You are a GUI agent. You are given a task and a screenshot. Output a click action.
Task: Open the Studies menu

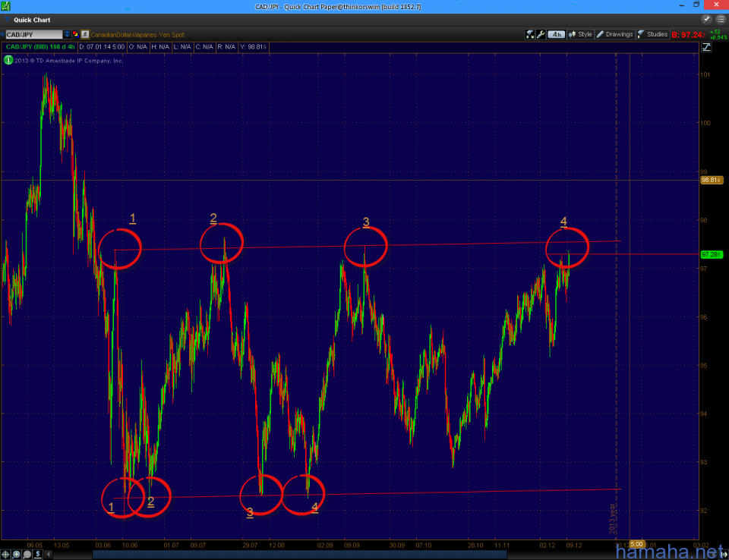pyautogui.click(x=653, y=34)
